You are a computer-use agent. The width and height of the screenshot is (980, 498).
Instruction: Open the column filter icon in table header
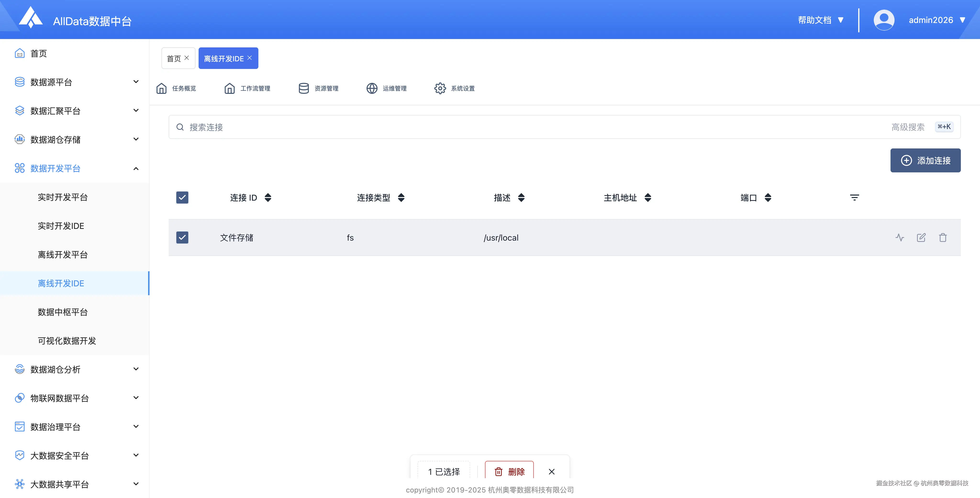(x=854, y=197)
